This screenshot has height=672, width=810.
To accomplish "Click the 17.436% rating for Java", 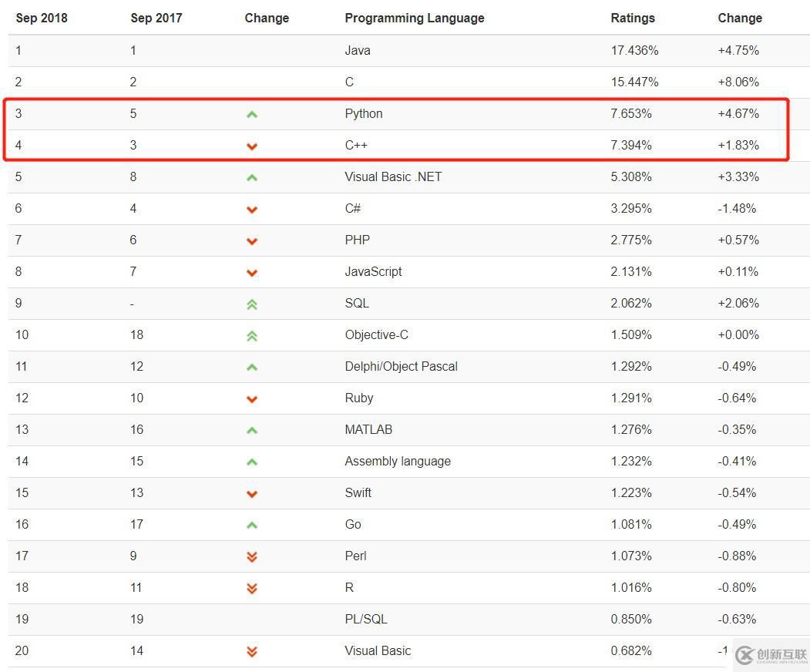I will (634, 50).
